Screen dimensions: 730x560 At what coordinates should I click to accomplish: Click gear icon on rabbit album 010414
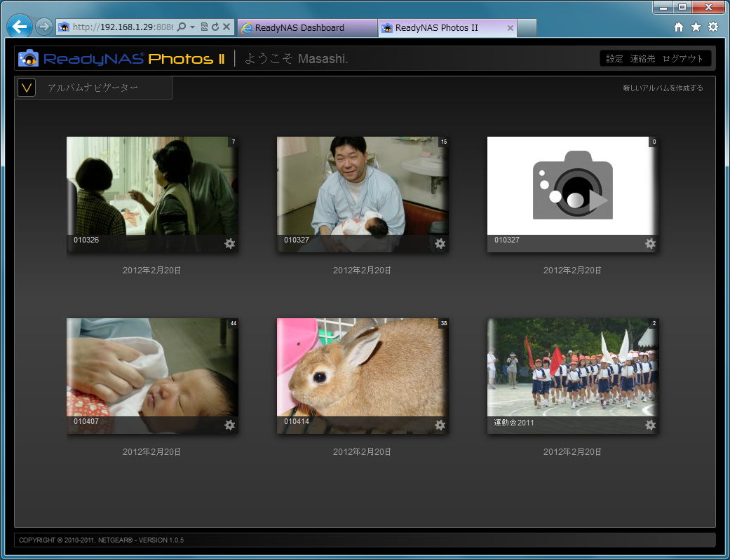(440, 425)
